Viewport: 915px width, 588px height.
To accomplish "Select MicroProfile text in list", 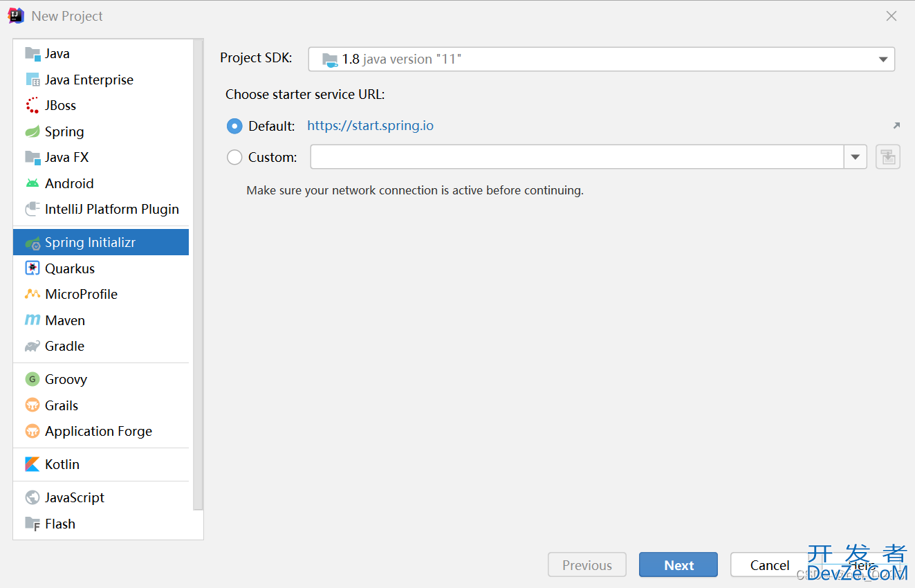I will click(x=82, y=294).
